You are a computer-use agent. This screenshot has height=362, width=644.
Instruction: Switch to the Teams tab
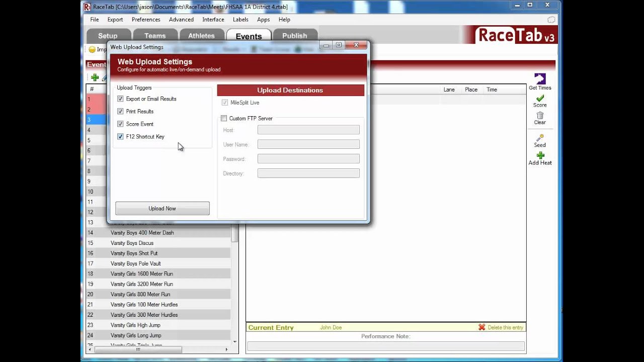point(155,36)
